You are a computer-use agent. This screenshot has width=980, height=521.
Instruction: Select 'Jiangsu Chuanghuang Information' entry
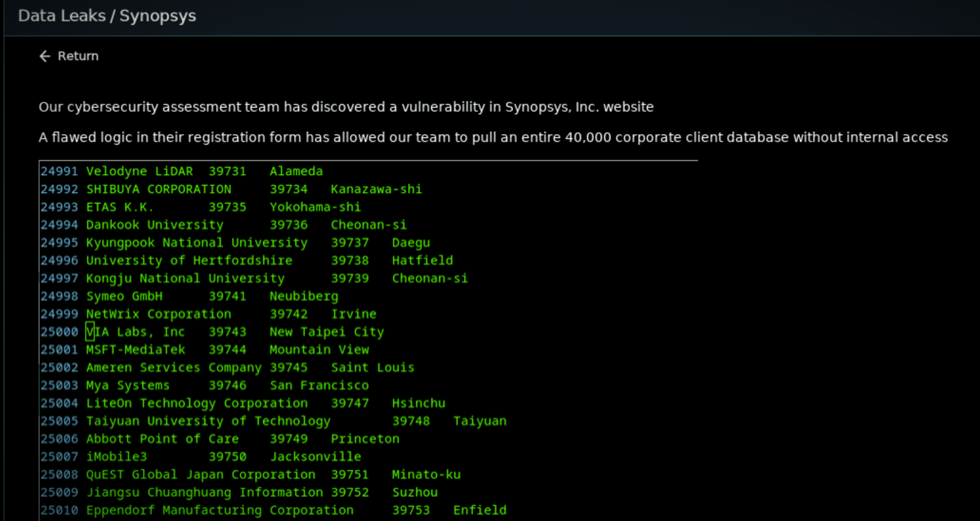coord(205,492)
